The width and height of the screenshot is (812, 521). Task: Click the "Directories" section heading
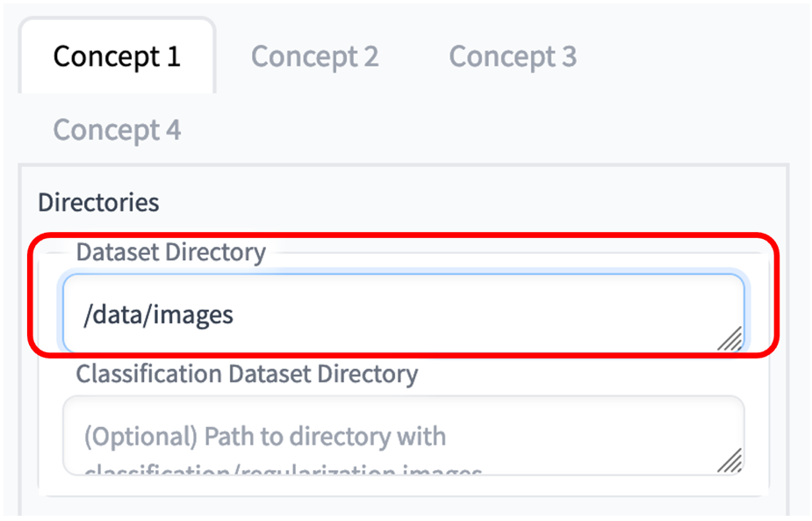(x=98, y=203)
